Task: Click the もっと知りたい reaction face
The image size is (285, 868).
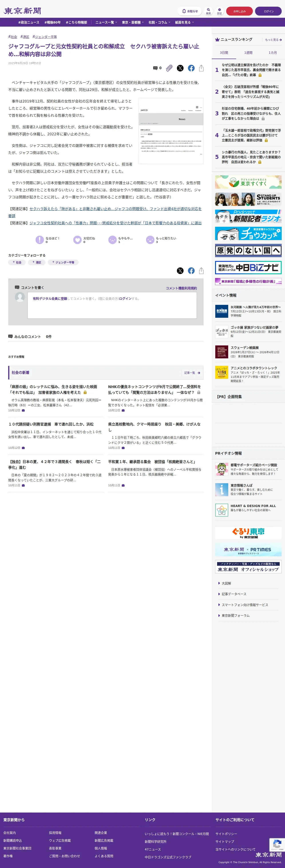Action: [x=150, y=240]
